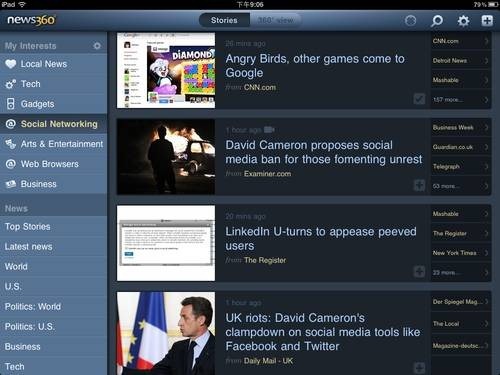Select Social Networking interest
Screen dimensions: 500x375
53,124
